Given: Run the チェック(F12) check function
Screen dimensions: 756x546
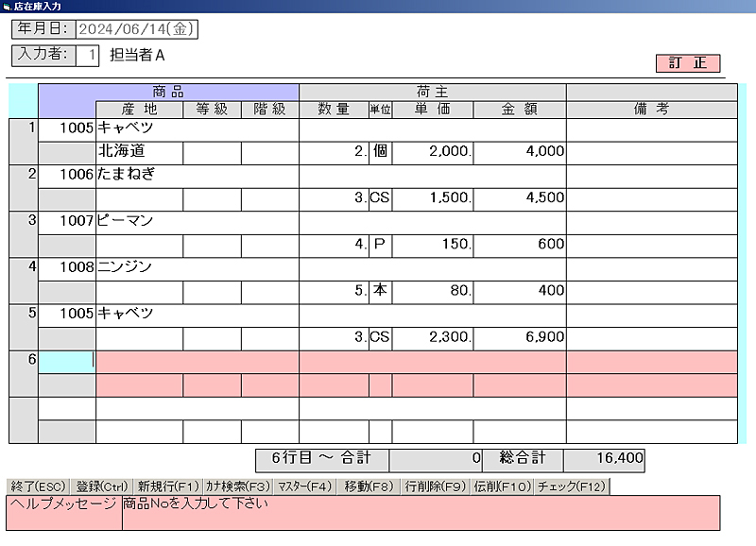Looking at the screenshot, I should click(x=571, y=486).
